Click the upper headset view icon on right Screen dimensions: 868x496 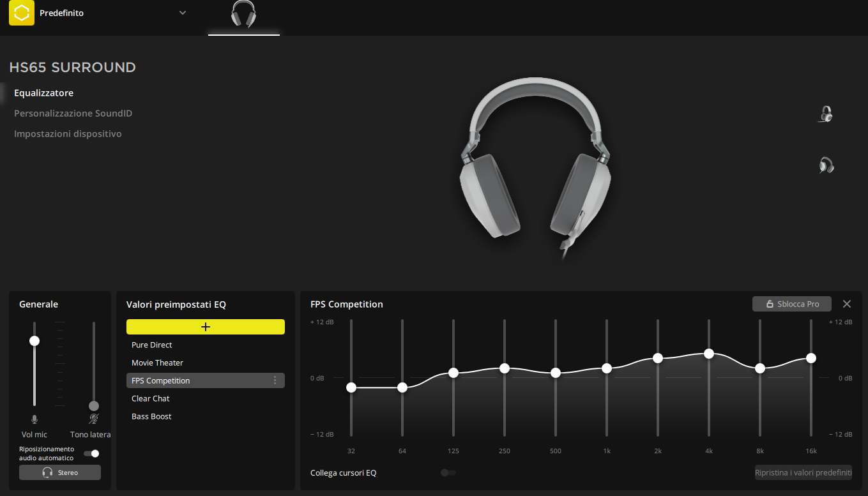826,114
